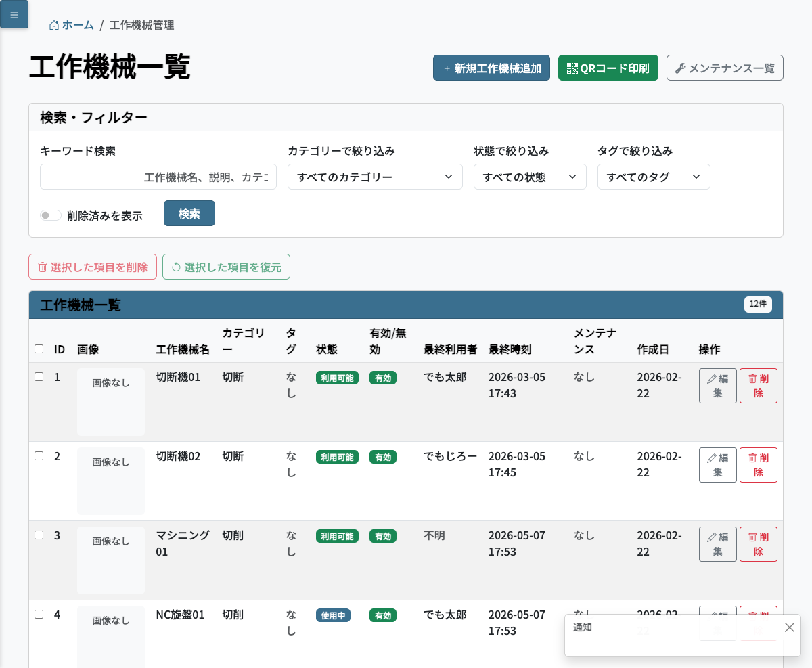Click the 不明 user cell for マシニング01

click(x=434, y=535)
